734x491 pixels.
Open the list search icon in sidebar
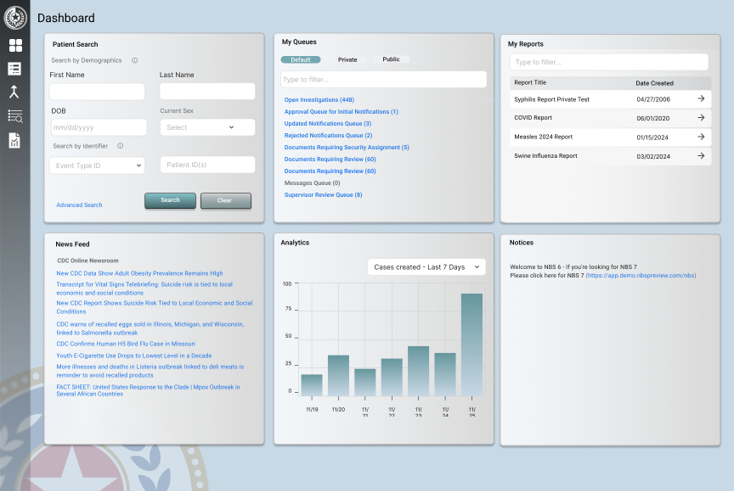(x=15, y=116)
